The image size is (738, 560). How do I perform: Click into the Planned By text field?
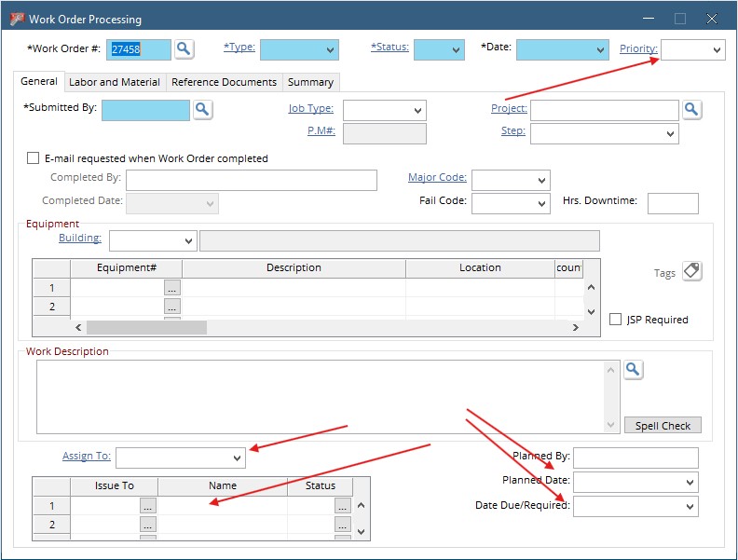635,458
